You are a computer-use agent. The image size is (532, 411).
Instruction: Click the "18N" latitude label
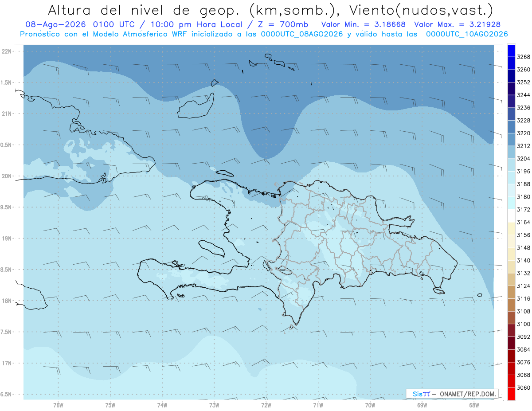click(x=7, y=301)
